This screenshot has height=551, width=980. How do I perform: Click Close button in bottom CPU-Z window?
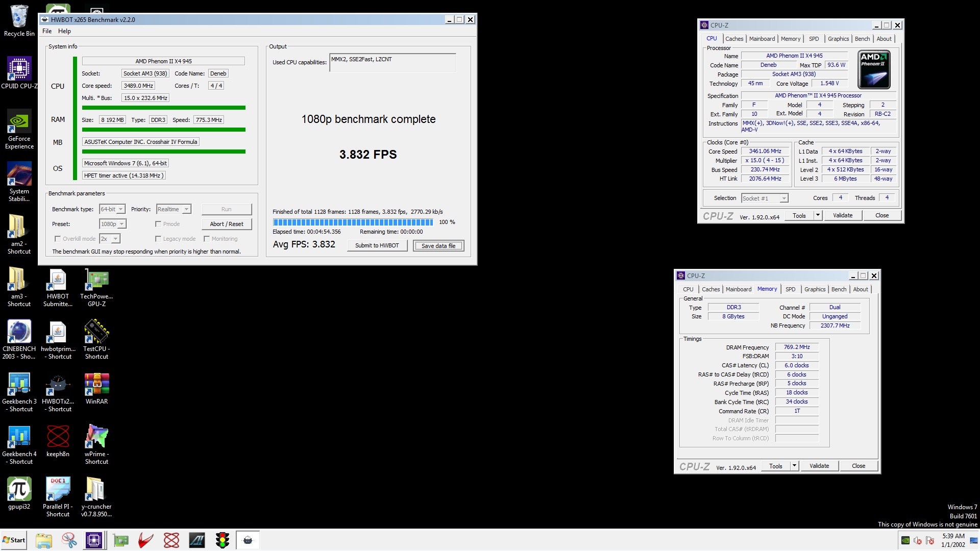point(859,466)
